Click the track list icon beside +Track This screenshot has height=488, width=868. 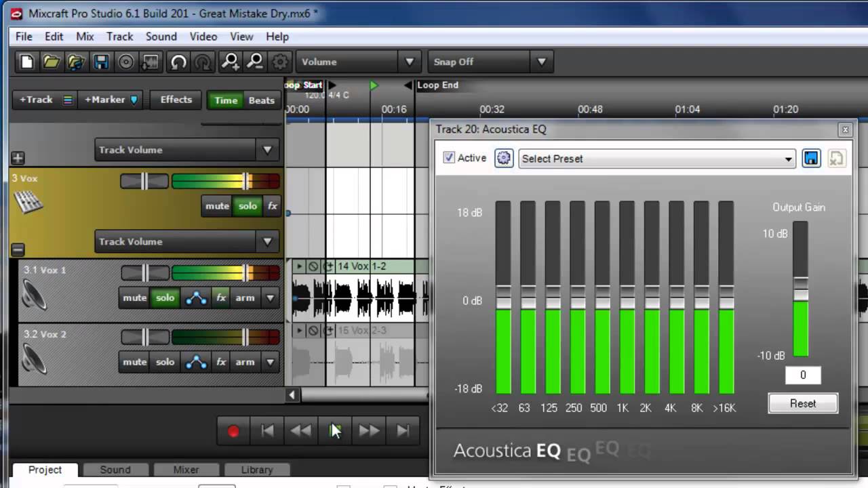pyautogui.click(x=68, y=100)
